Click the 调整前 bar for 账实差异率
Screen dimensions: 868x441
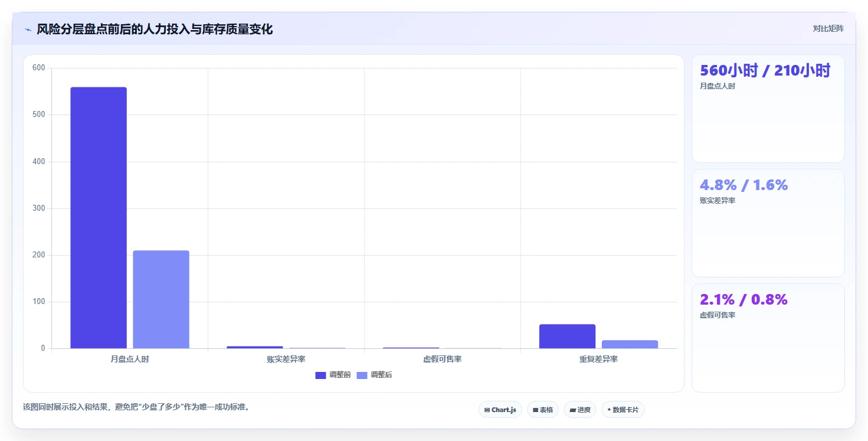point(255,347)
